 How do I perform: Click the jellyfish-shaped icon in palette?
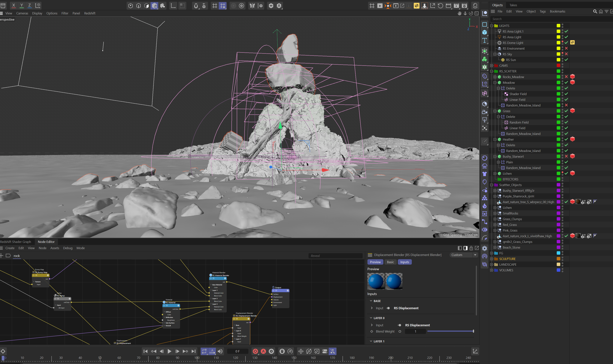click(x=484, y=166)
